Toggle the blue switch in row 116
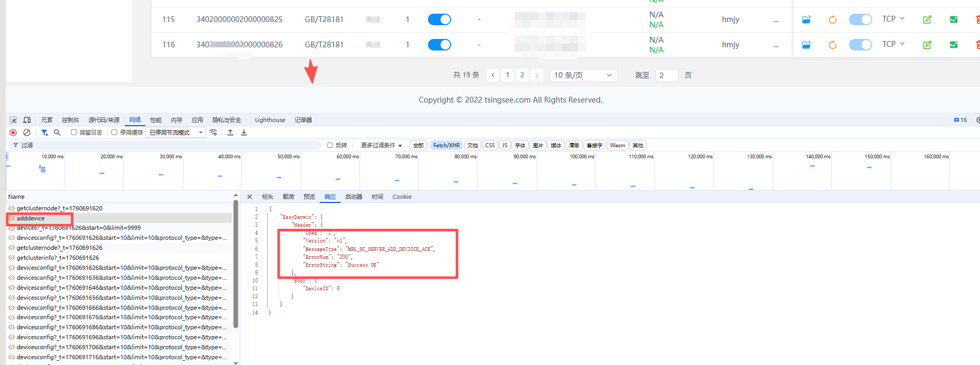 (x=440, y=45)
